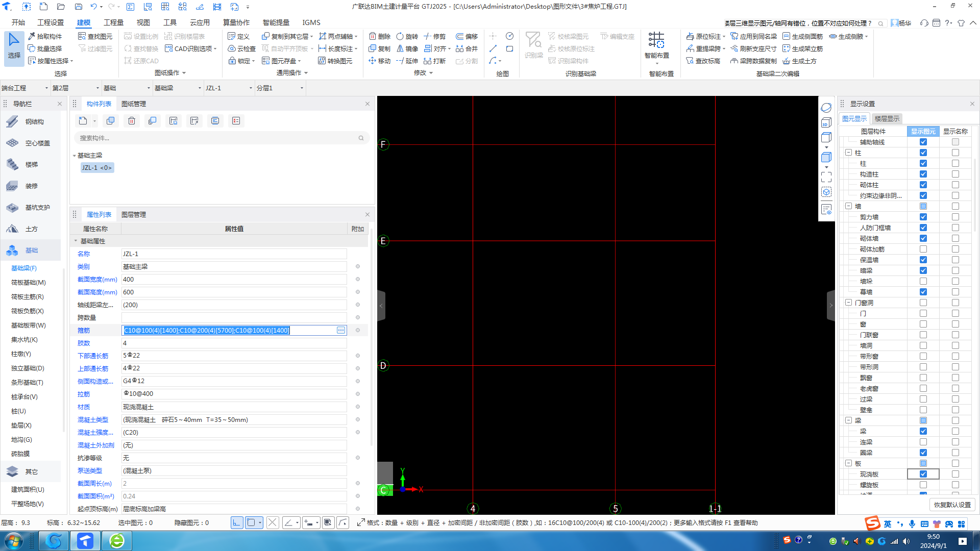980x551 pixels.
Task: Enable 门 显示图元 checkbox
Action: 923,313
